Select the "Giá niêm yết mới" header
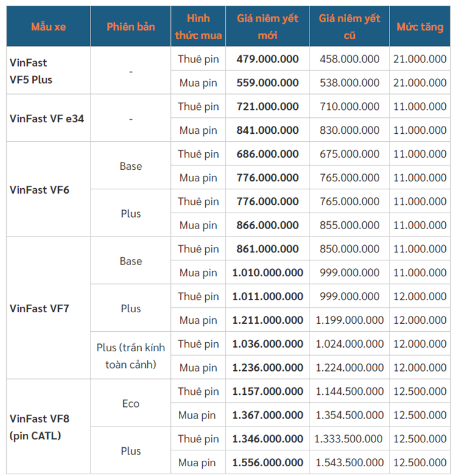The width and height of the screenshot is (458, 476). coord(267,27)
